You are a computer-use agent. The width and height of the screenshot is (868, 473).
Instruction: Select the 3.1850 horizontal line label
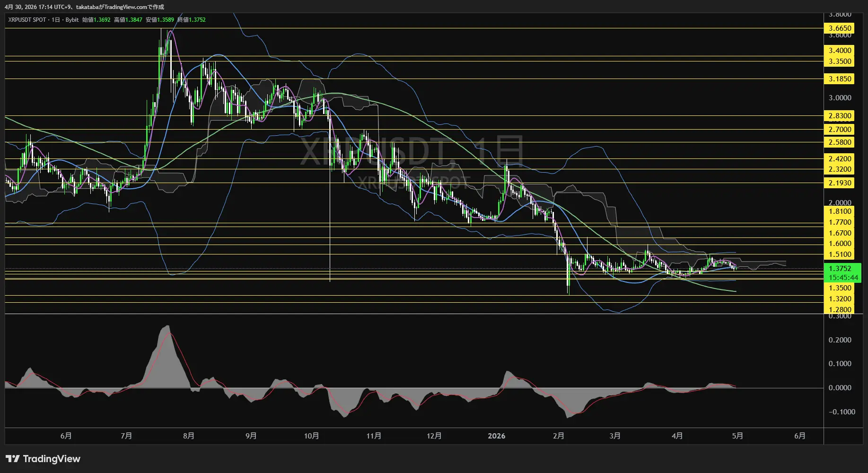[840, 79]
